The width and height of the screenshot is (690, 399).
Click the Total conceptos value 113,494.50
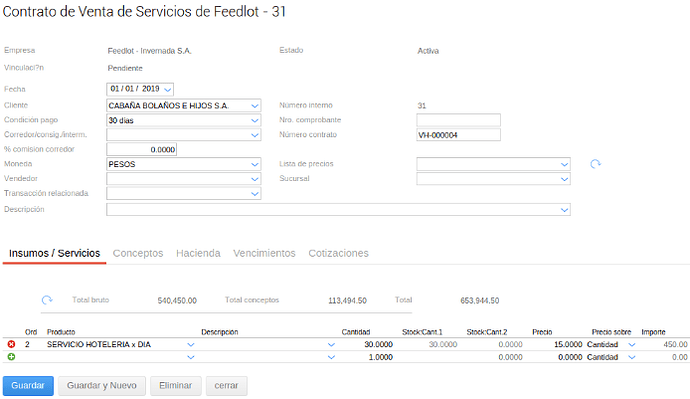[x=347, y=300]
